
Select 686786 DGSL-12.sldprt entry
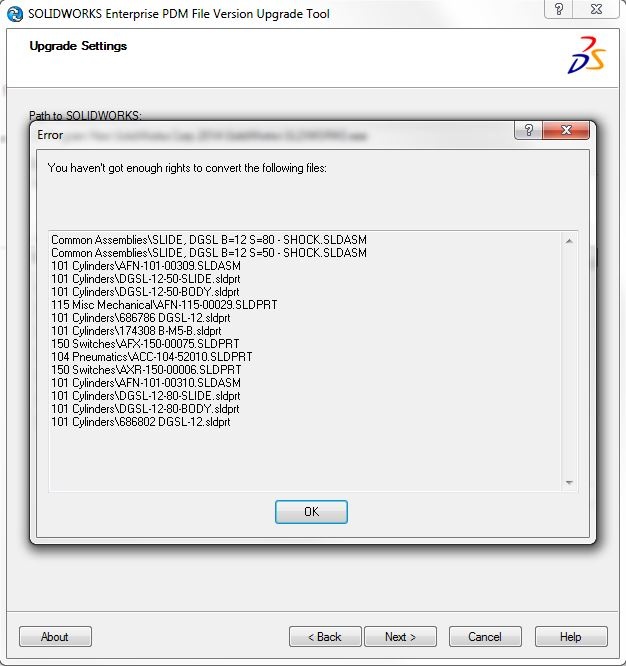click(x=141, y=318)
